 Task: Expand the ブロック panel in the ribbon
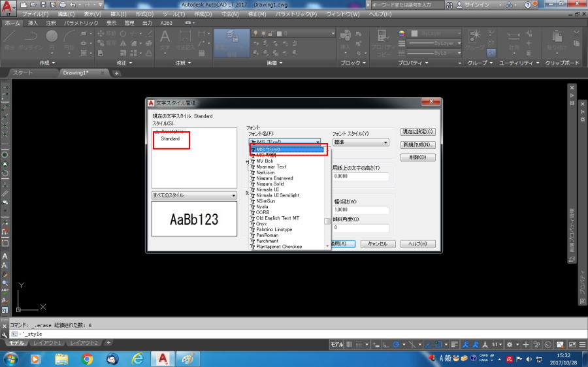(x=353, y=63)
